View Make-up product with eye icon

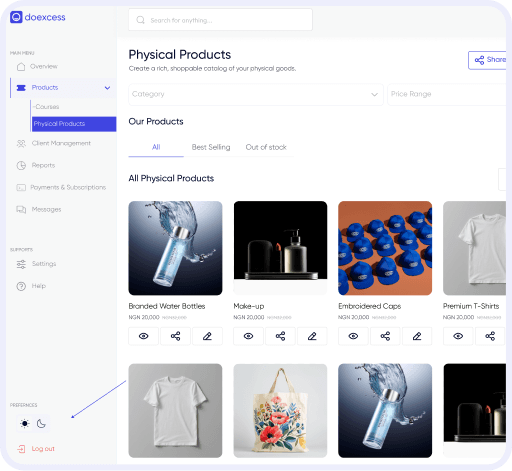pyautogui.click(x=248, y=336)
